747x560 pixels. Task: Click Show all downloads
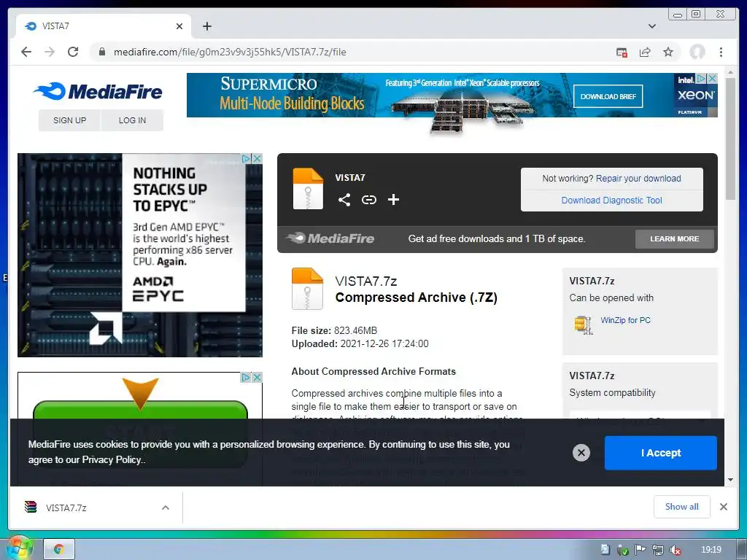click(682, 507)
